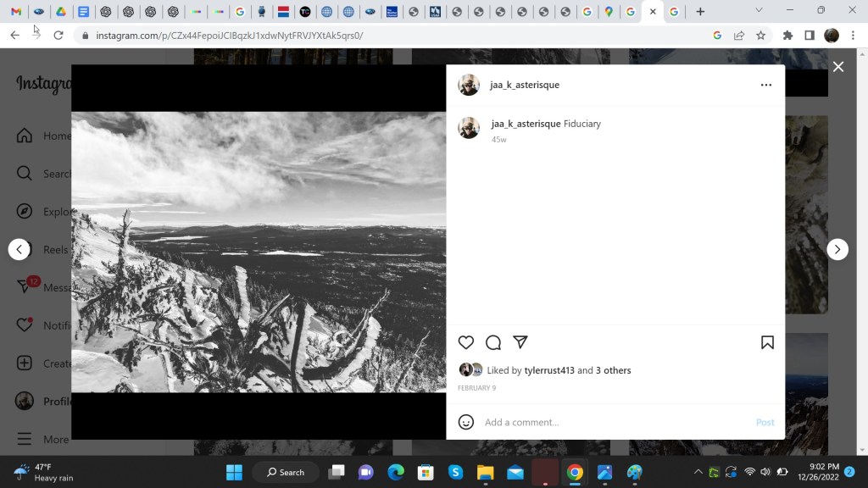Save the post with the bookmark icon
The height and width of the screenshot is (488, 868).
[767, 342]
